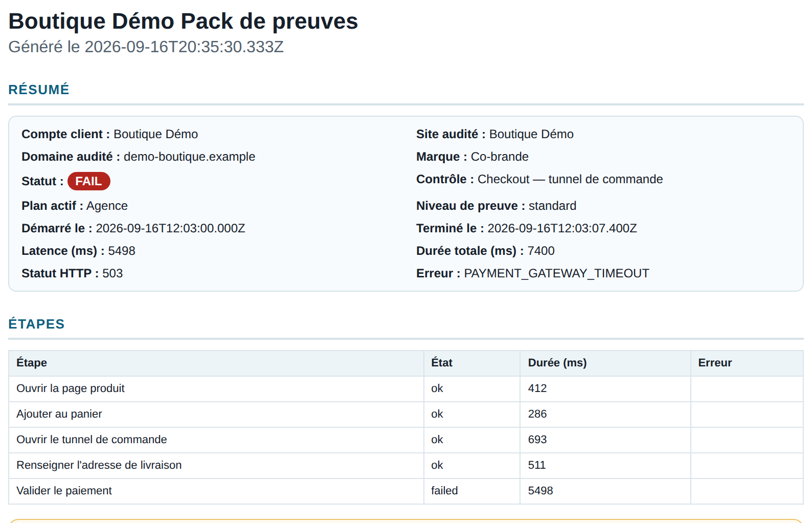This screenshot has height=523, width=812.
Task: Select the 'Plan actif : Agence' line
Action: [x=75, y=206]
